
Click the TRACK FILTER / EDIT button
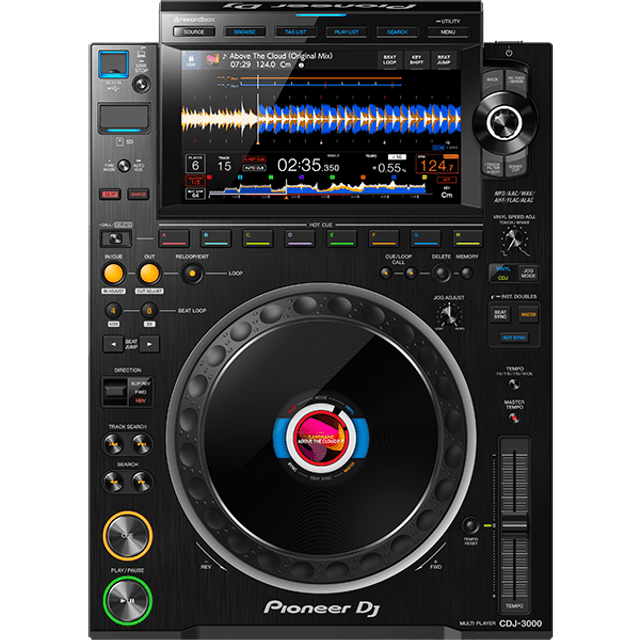click(x=492, y=166)
